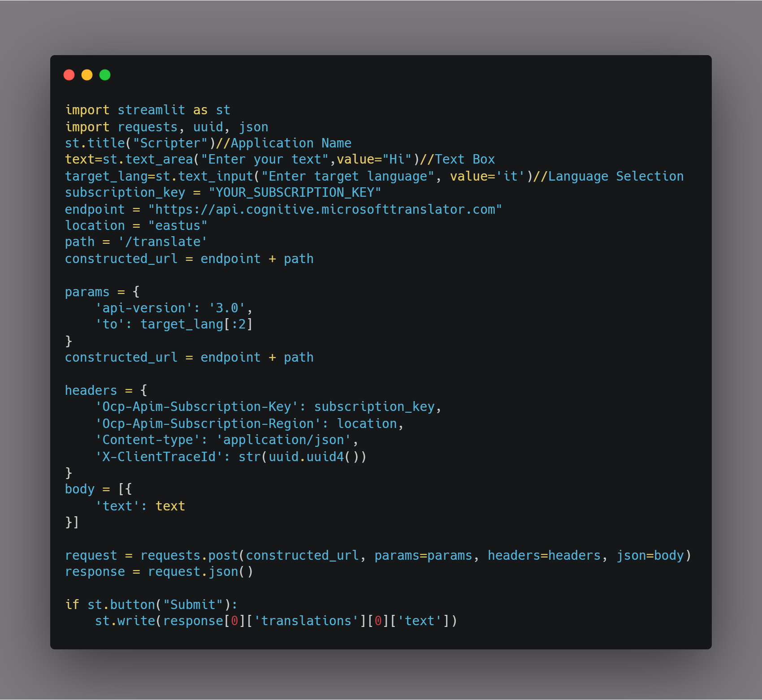Click the 'Ocp-Apim-Subscription-Region' header key
Viewport: 762px width, 700px height.
click(208, 423)
